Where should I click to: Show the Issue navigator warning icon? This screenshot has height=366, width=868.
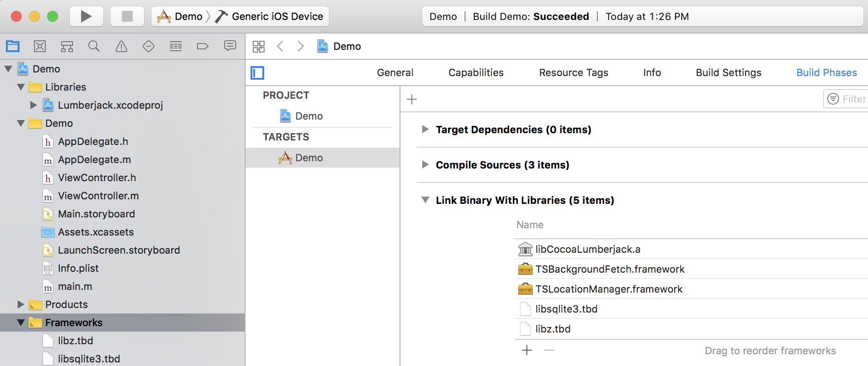coord(121,46)
